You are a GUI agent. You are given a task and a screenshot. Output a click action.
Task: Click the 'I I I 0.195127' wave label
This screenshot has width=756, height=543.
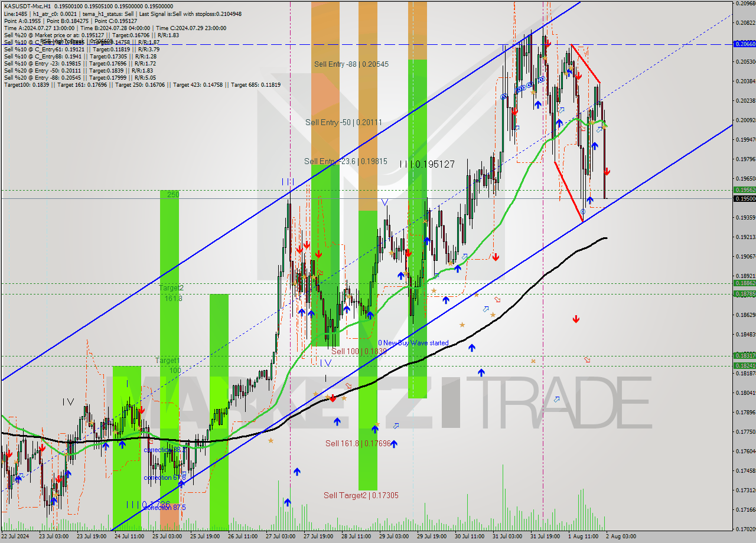[x=427, y=164]
